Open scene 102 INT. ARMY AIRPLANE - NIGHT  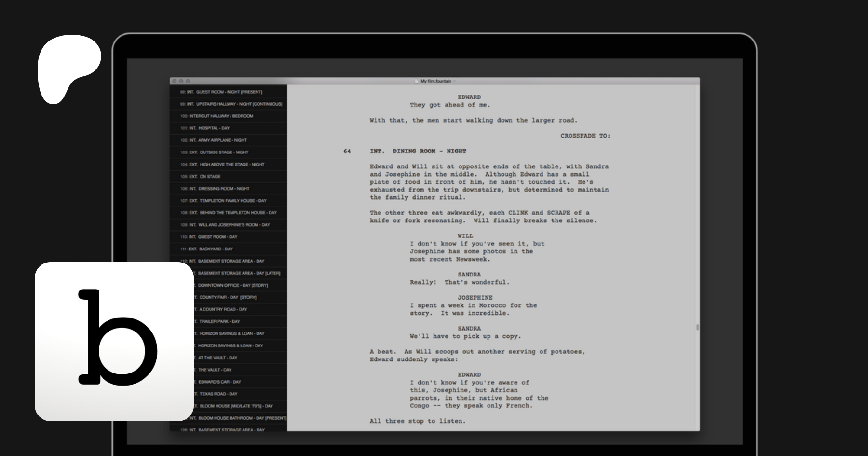[213, 140]
